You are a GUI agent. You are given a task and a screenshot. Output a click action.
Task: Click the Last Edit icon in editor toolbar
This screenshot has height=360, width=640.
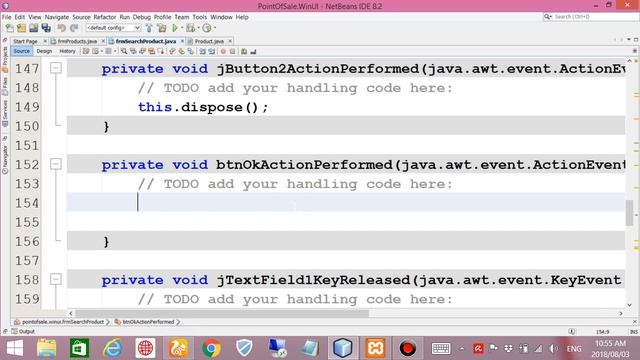coord(86,51)
